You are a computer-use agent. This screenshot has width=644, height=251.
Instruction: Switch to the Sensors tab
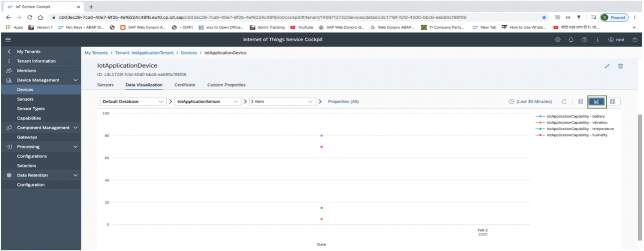(105, 85)
